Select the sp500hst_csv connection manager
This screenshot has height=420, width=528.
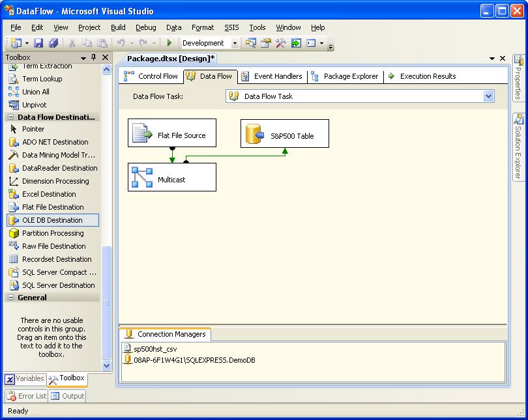click(x=150, y=349)
